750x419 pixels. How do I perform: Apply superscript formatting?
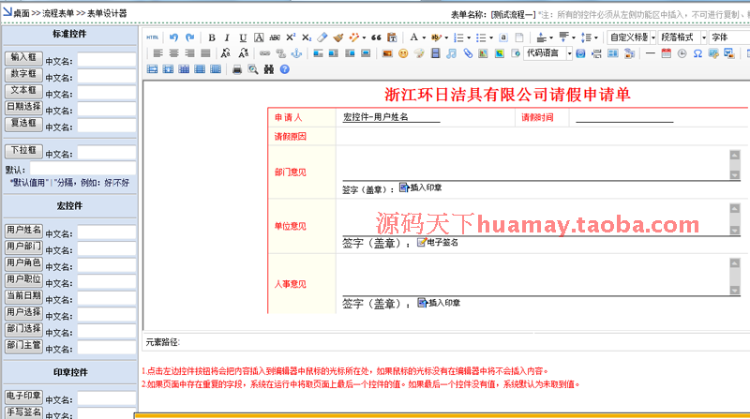coord(290,37)
